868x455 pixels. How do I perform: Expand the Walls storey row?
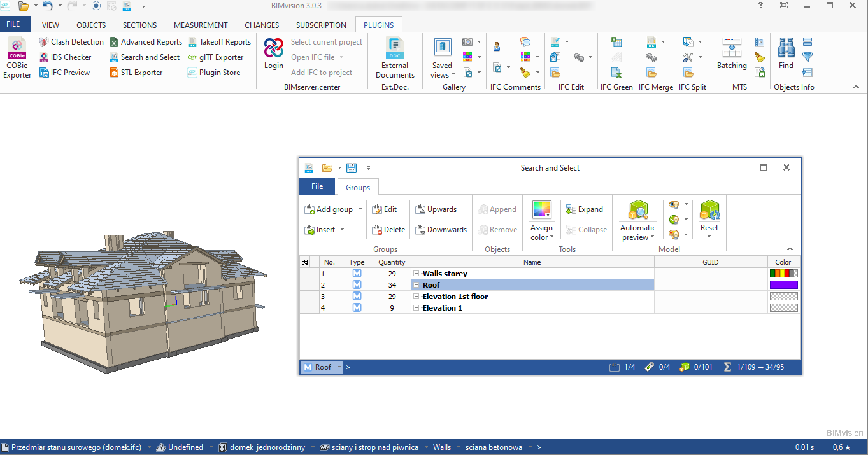click(x=416, y=274)
